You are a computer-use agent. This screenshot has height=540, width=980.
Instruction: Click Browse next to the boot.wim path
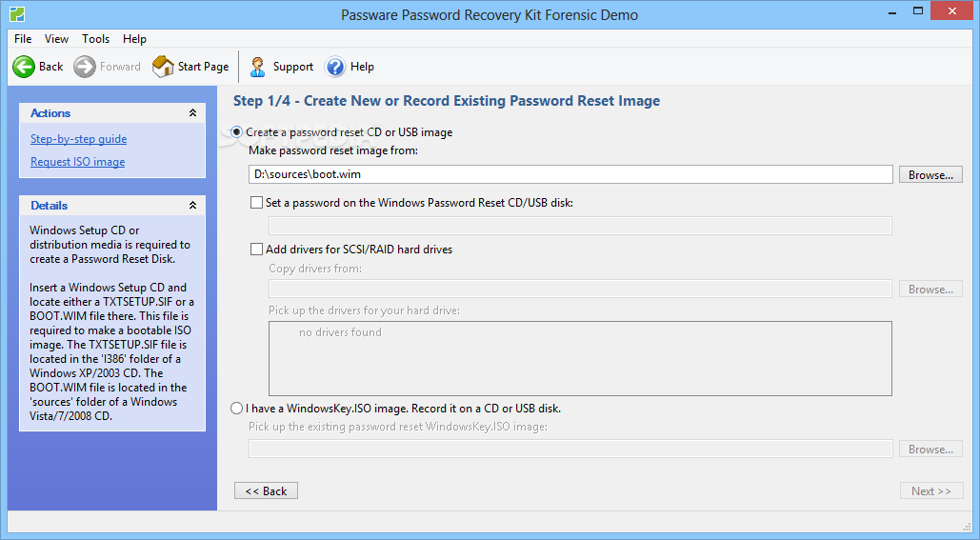pos(930,175)
